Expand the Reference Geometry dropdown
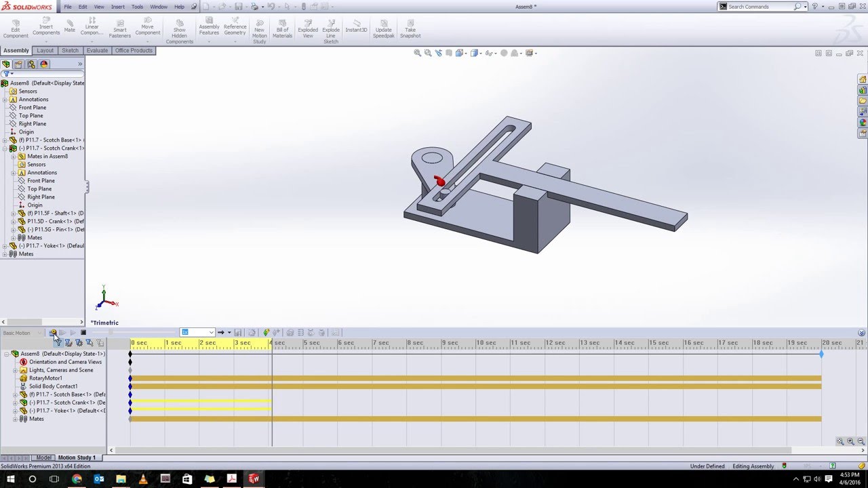Viewport: 868px width, 488px height. 235,42
